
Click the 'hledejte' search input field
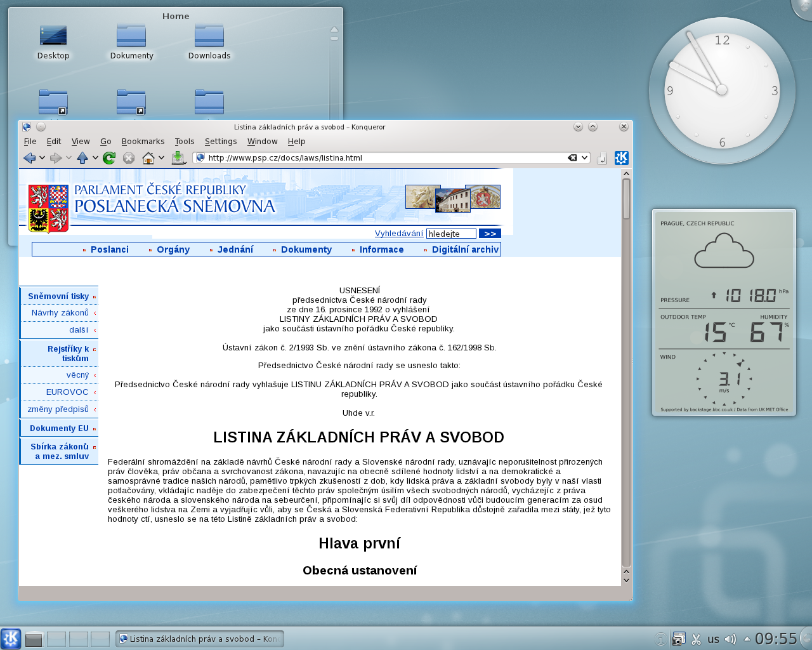pos(451,234)
